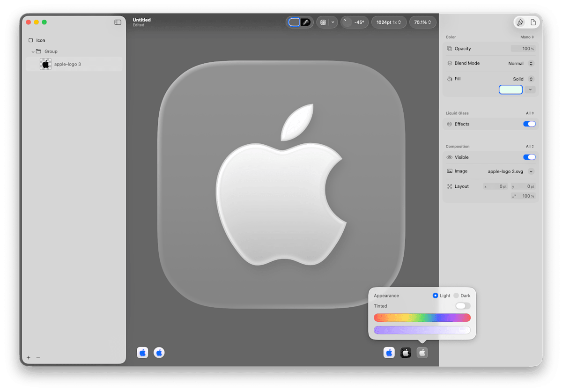The image size is (562, 392).
Task: Click the light angle dial knob
Action: [x=347, y=22]
